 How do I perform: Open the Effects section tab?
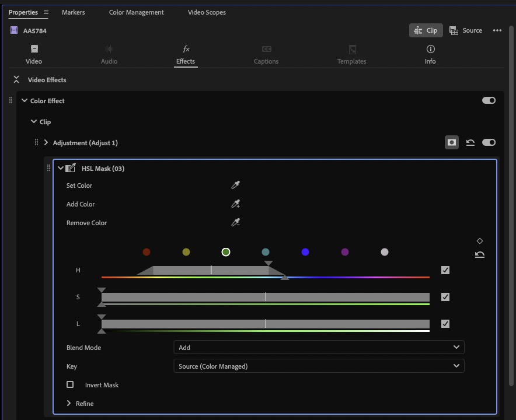click(x=186, y=55)
